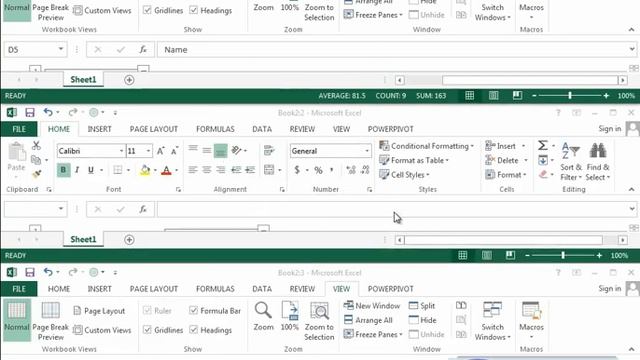The image size is (640, 360).
Task: Open Cell Styles dropdown
Action: [x=404, y=175]
